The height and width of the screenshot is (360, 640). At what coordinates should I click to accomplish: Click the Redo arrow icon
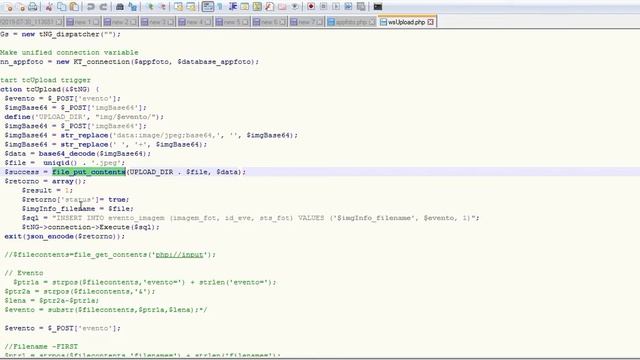[x=103, y=7]
